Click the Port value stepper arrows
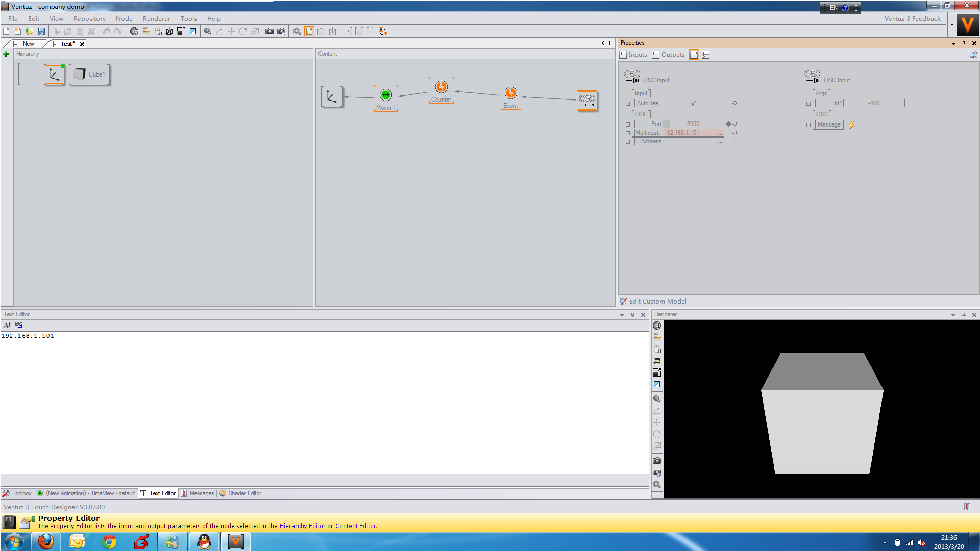Viewport: 980px width, 551px height. [728, 124]
